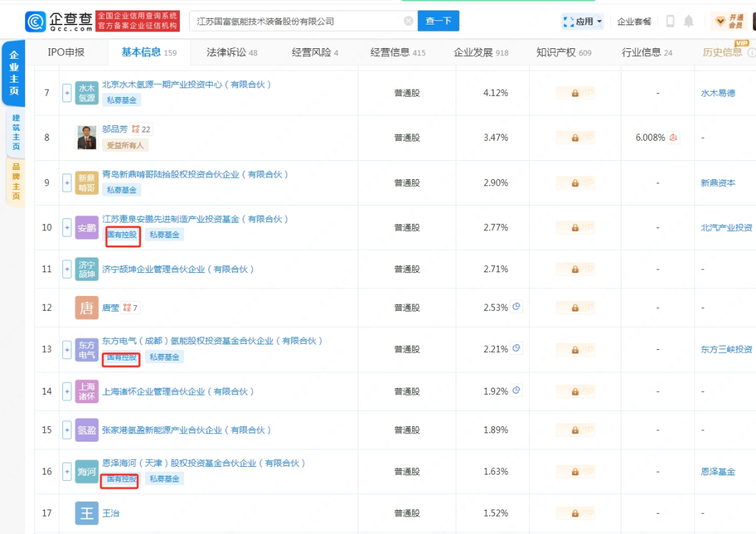Screen dimensions: 756x534
Task: Click the 新鼎啃哥 company logo
Action: 87,183
